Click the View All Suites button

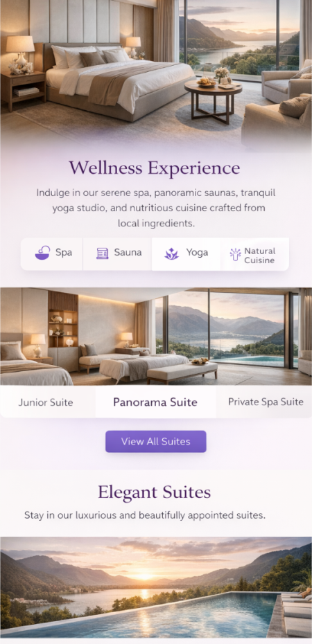point(156,442)
